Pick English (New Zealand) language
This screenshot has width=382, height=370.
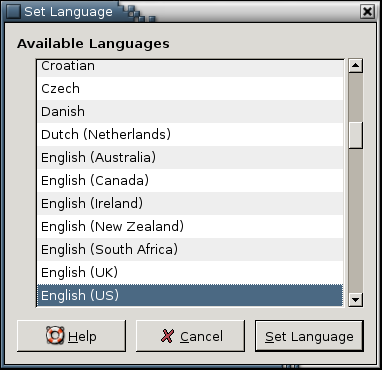(190, 226)
